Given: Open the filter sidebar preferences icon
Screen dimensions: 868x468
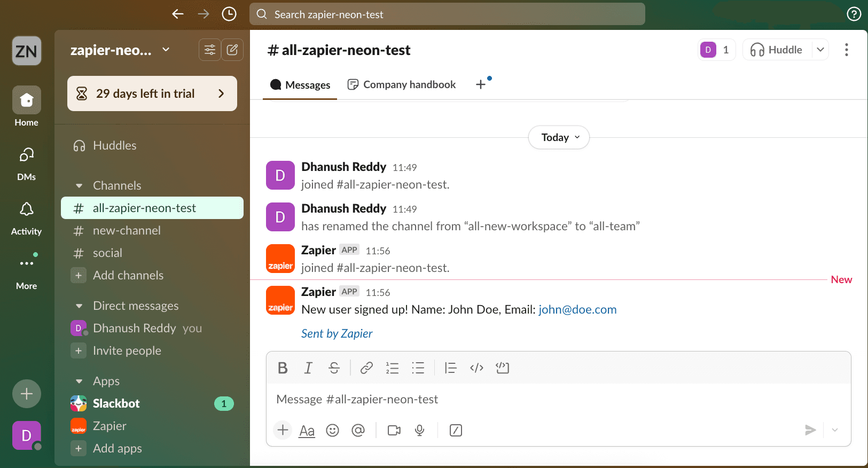Looking at the screenshot, I should [x=210, y=50].
